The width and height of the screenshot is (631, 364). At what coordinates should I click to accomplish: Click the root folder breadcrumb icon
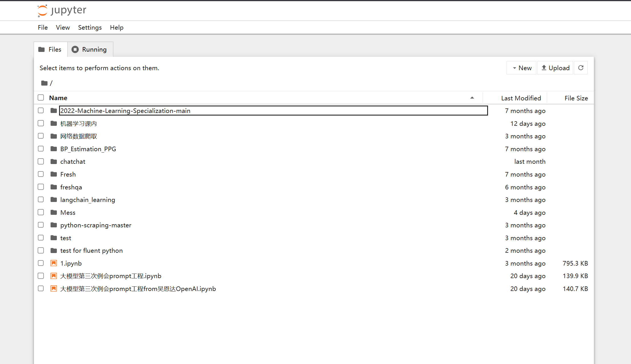44,83
